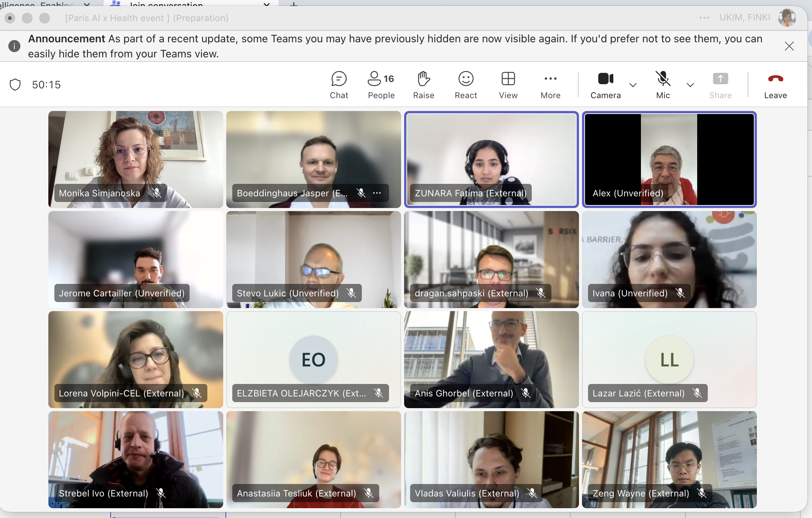Expand the Camera options chevron

point(633,85)
